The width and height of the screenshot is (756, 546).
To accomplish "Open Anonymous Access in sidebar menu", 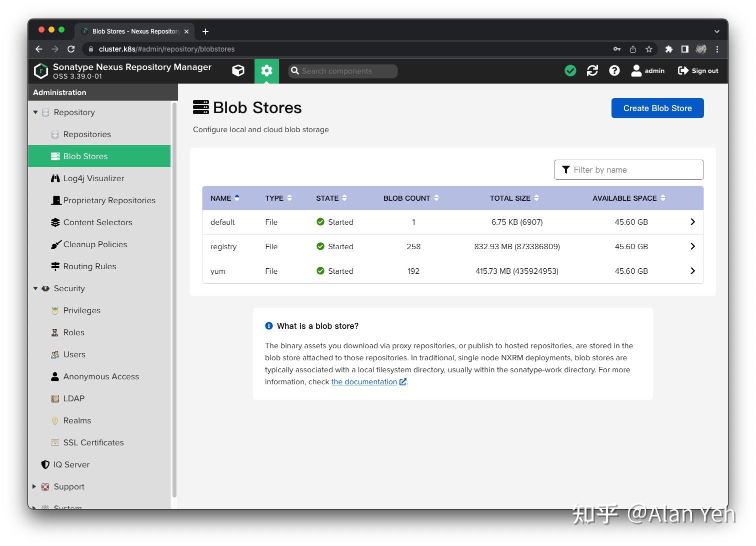I will point(101,376).
